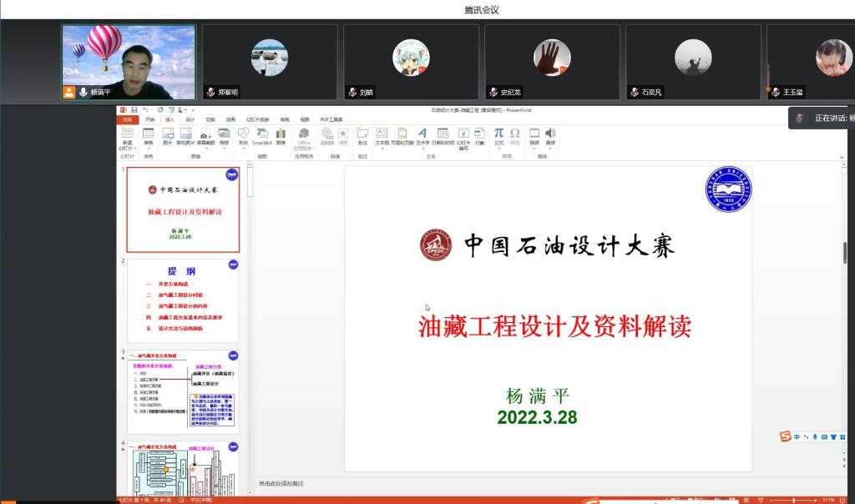855x504 pixels.
Task: Click the 公式 equation pi icon
Action: click(498, 134)
